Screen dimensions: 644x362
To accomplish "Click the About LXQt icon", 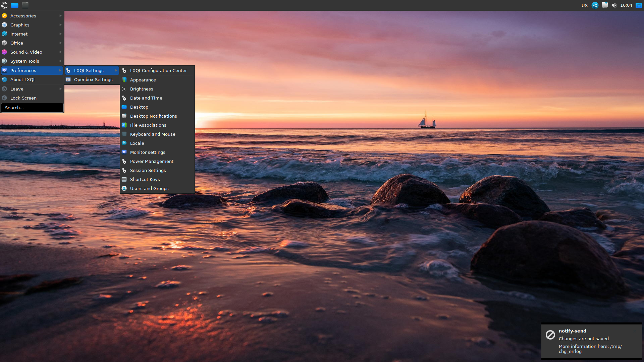I will pos(4,79).
